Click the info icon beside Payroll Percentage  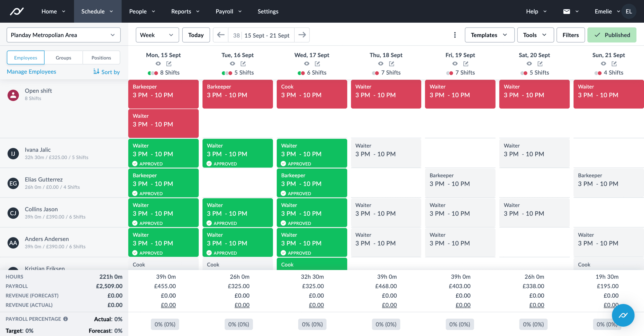[x=66, y=319]
